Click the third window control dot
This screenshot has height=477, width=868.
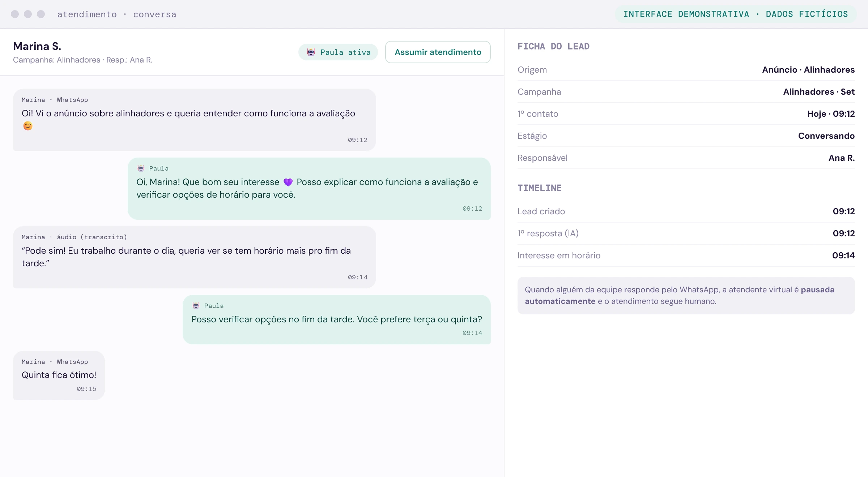pos(41,14)
